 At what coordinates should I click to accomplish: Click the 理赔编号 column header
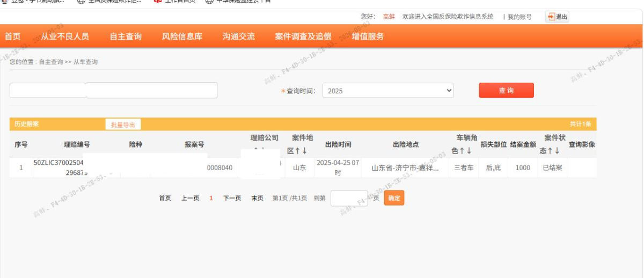tap(77, 144)
